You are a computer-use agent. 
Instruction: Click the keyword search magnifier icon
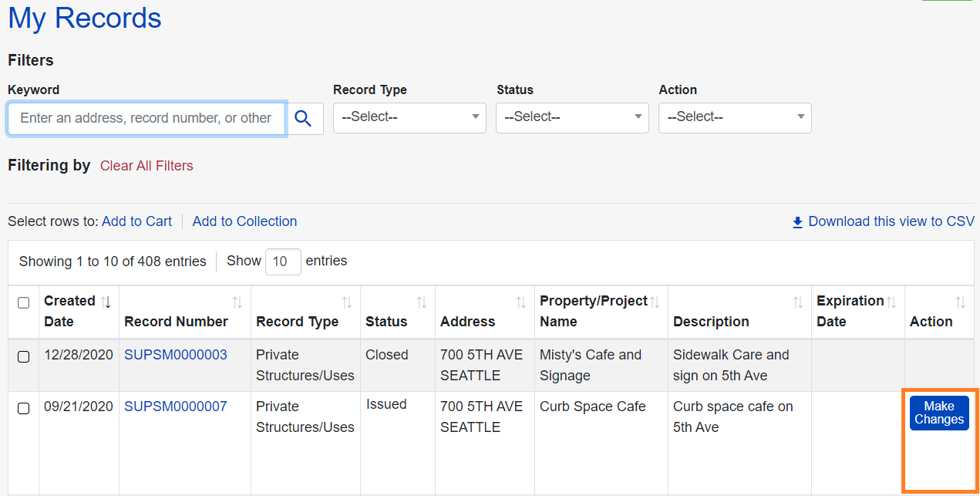click(303, 118)
